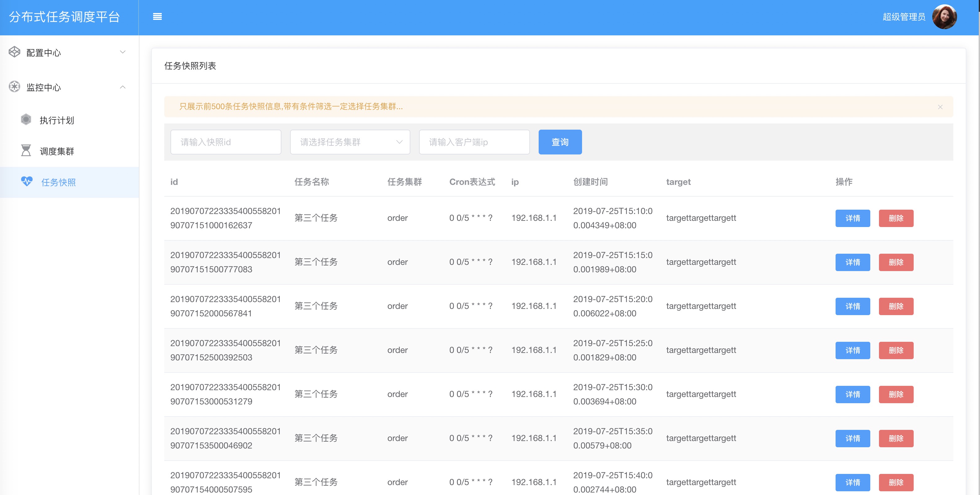Image resolution: width=980 pixels, height=495 pixels.
Task: Open the 请选择任务集群 dropdown
Action: 350,142
